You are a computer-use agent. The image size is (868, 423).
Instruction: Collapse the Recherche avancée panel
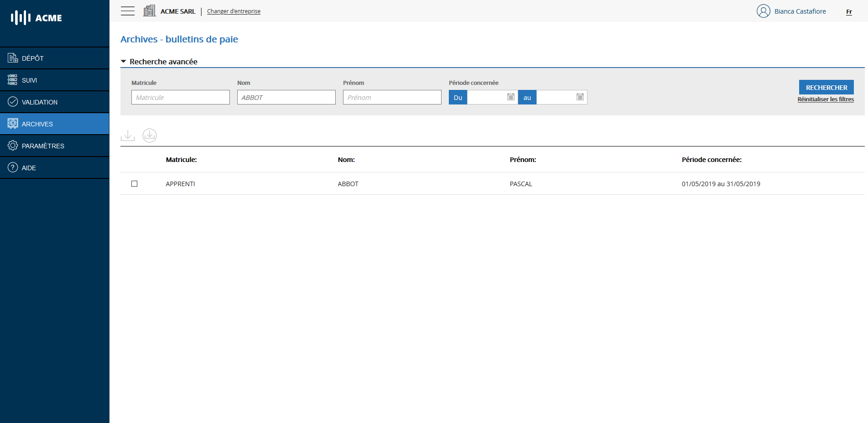pyautogui.click(x=123, y=61)
